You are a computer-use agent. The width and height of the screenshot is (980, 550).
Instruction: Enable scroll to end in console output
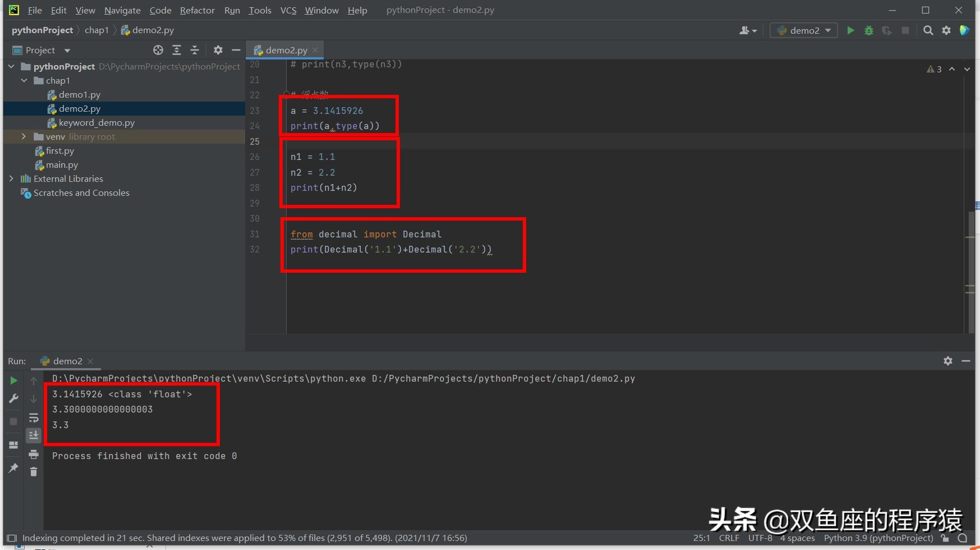(x=33, y=435)
